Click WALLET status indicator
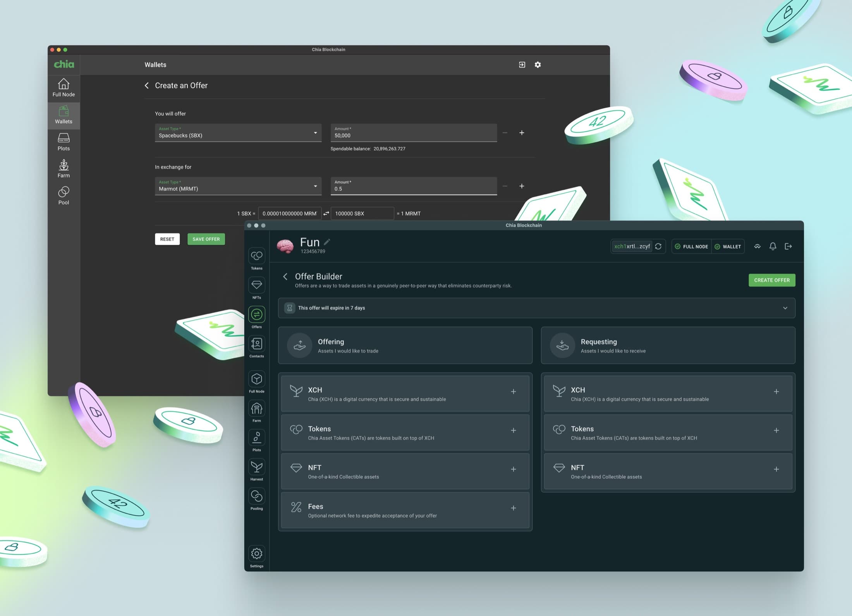The height and width of the screenshot is (616, 852). click(x=728, y=246)
